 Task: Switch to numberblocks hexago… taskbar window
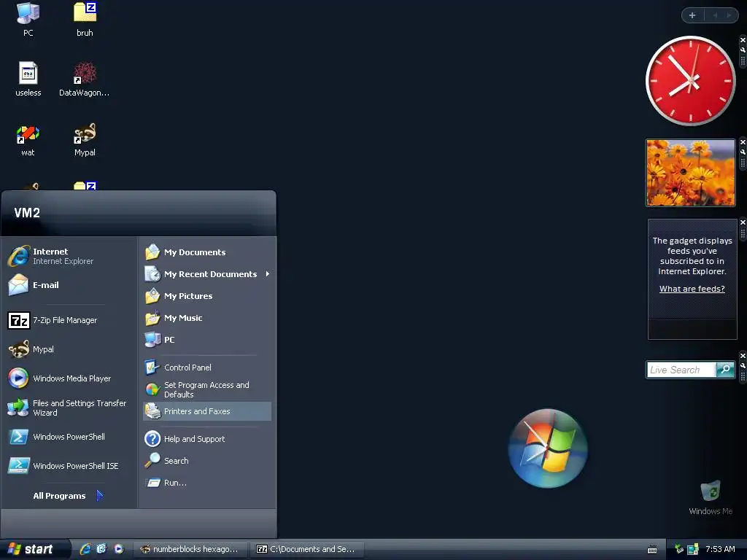point(190,549)
